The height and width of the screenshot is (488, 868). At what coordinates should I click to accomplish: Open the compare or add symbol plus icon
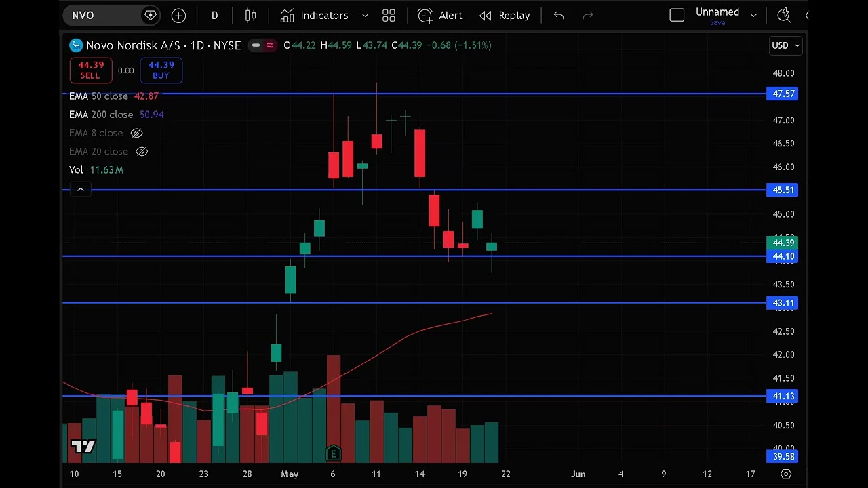tap(178, 15)
